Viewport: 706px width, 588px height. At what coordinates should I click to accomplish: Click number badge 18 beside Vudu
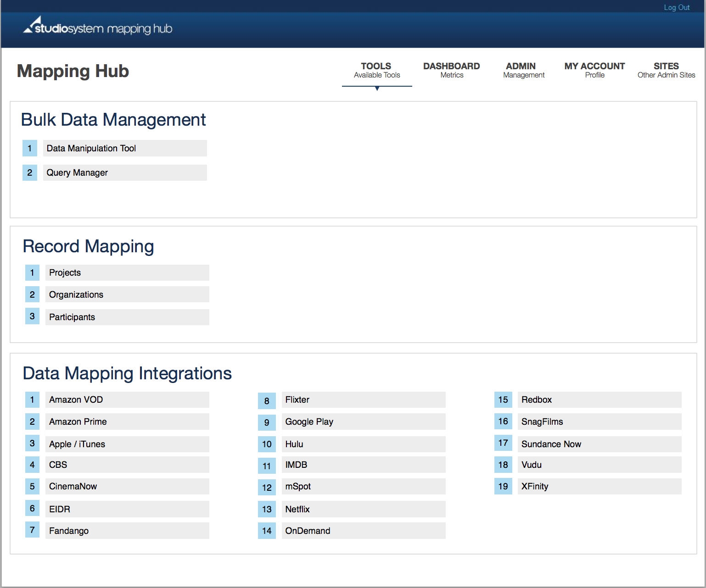tap(503, 465)
